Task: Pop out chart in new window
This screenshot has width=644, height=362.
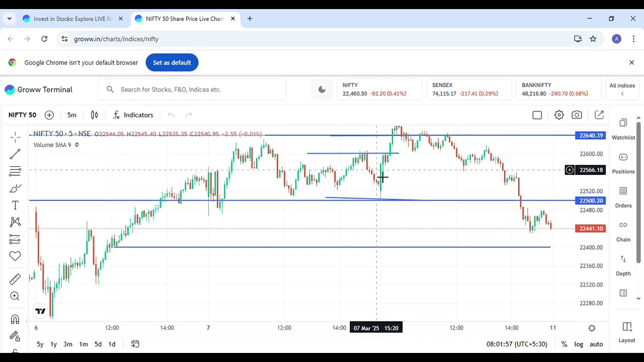Action: coord(599,115)
